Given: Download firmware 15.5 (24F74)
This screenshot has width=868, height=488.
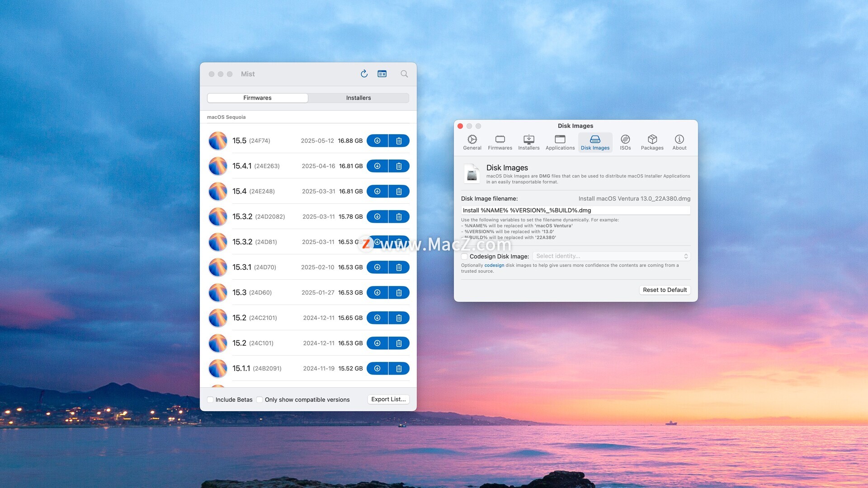Looking at the screenshot, I should click(x=377, y=141).
